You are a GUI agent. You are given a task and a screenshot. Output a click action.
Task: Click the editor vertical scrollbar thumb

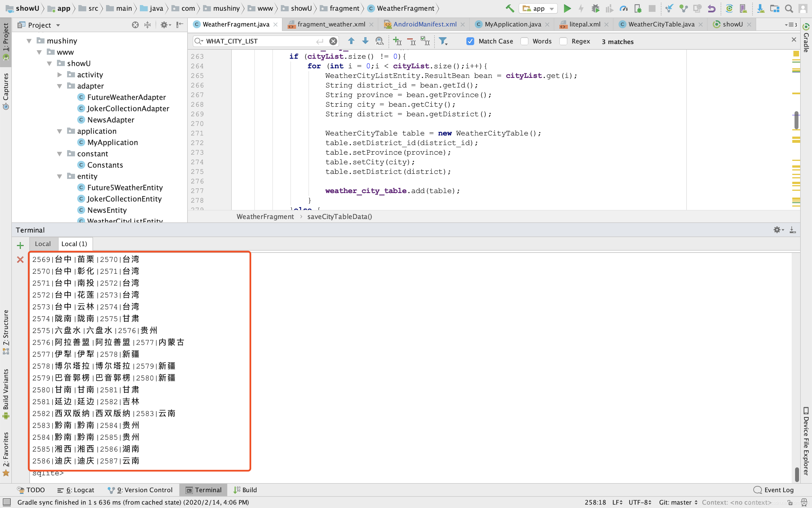[x=796, y=121]
